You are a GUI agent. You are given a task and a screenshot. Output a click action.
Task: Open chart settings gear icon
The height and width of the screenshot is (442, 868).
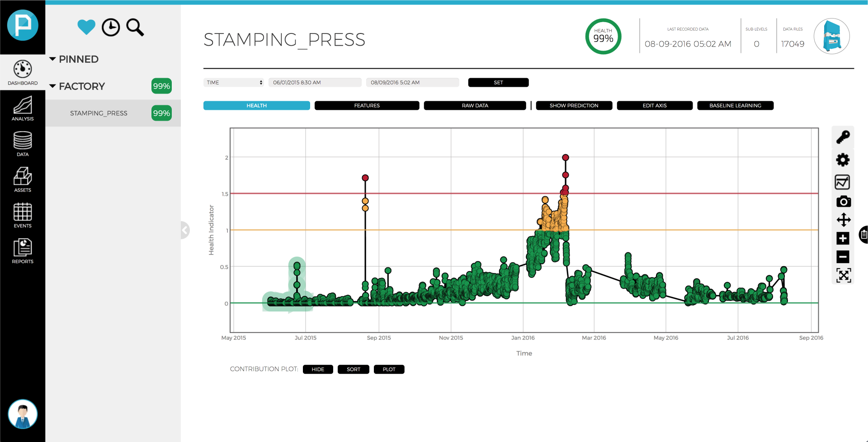pyautogui.click(x=843, y=160)
